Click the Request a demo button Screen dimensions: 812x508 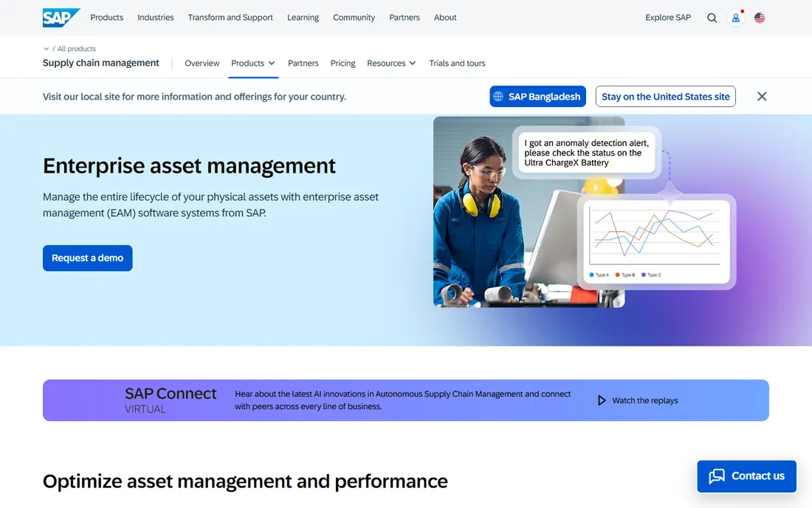click(88, 258)
